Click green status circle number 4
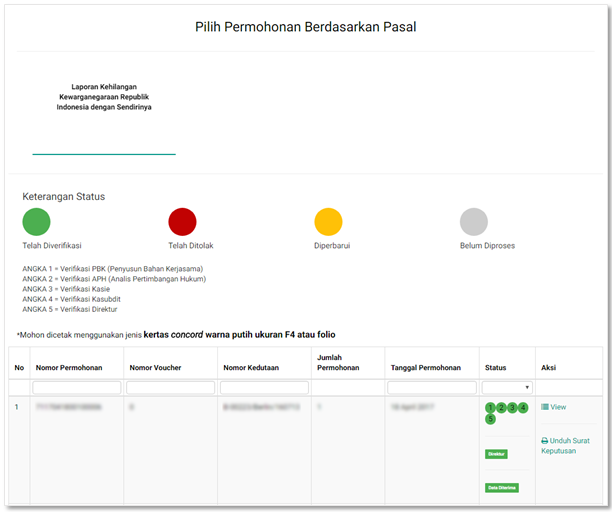The image size is (612, 512). click(523, 407)
